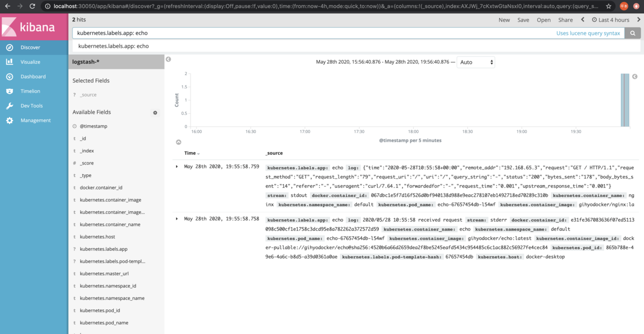The width and height of the screenshot is (644, 334).
Task: Focus the query search input
Action: 314,33
